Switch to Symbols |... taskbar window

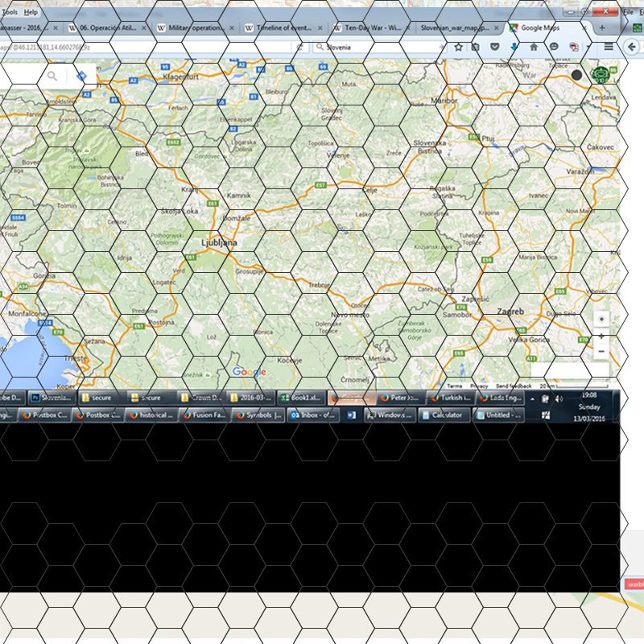point(259,415)
